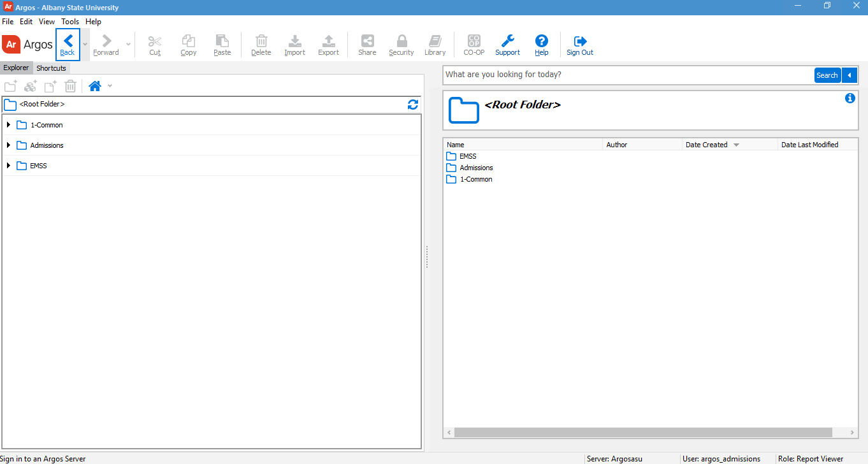Click the Copy toolbar icon
Viewport: 868px width, 464px height.
tap(189, 45)
